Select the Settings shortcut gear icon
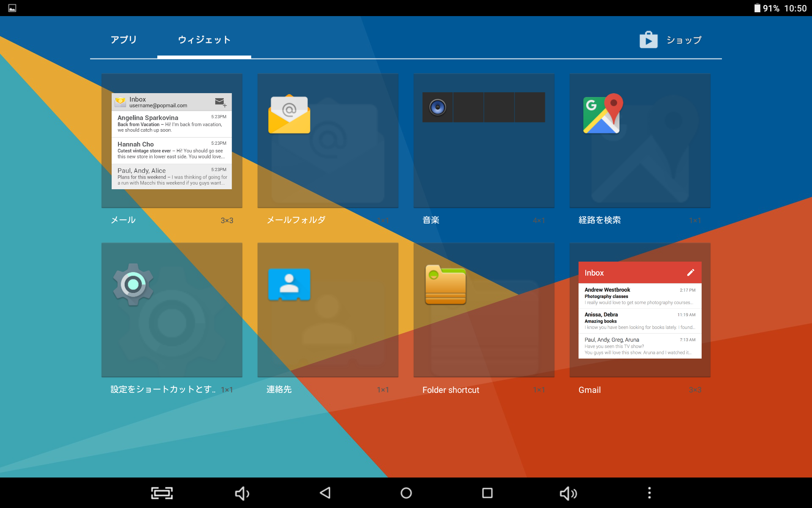Image resolution: width=812 pixels, height=508 pixels. tap(133, 284)
